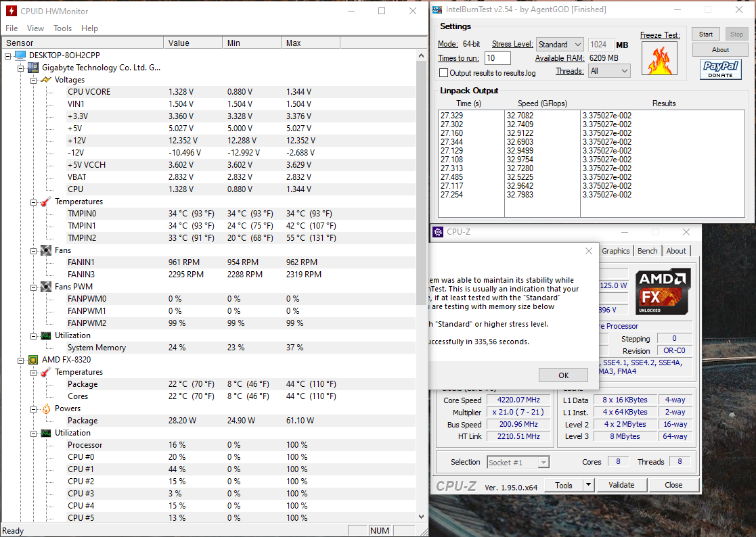Click the Gigabyte motherboard chip icon

click(x=32, y=68)
